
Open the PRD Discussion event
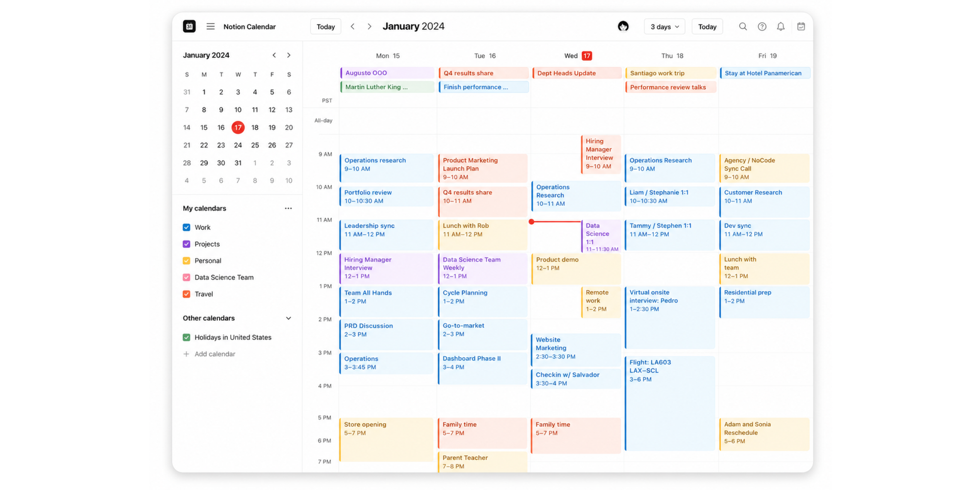coord(387,334)
